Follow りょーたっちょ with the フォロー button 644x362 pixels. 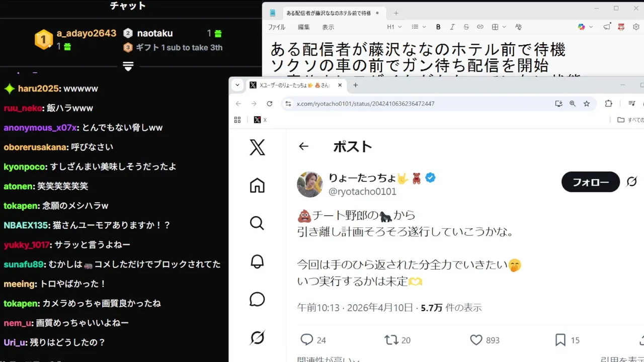point(591,182)
